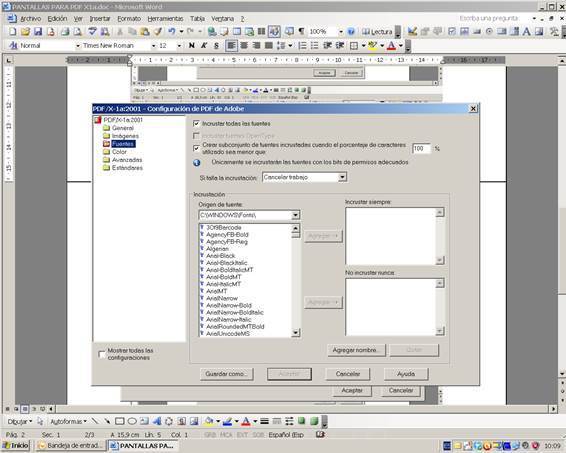Toggle Italic (K) formatting
Image resolution: width=566 pixels, height=453 pixels.
pyautogui.click(x=204, y=45)
